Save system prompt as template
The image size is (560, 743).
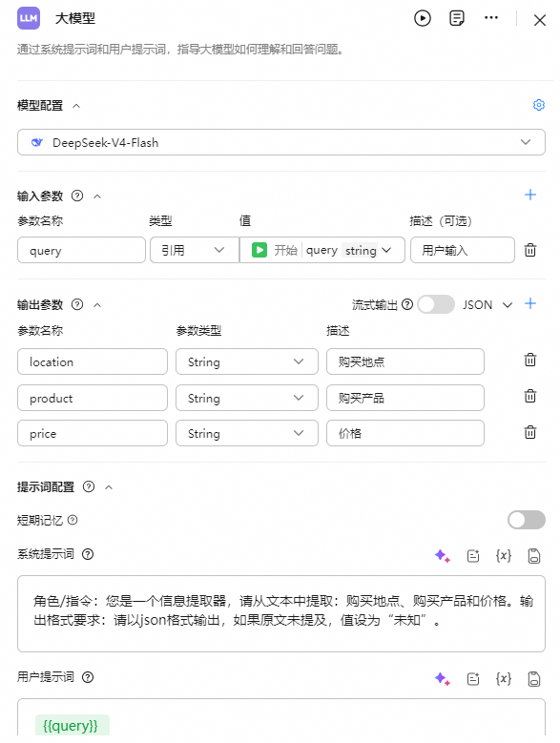pos(534,556)
